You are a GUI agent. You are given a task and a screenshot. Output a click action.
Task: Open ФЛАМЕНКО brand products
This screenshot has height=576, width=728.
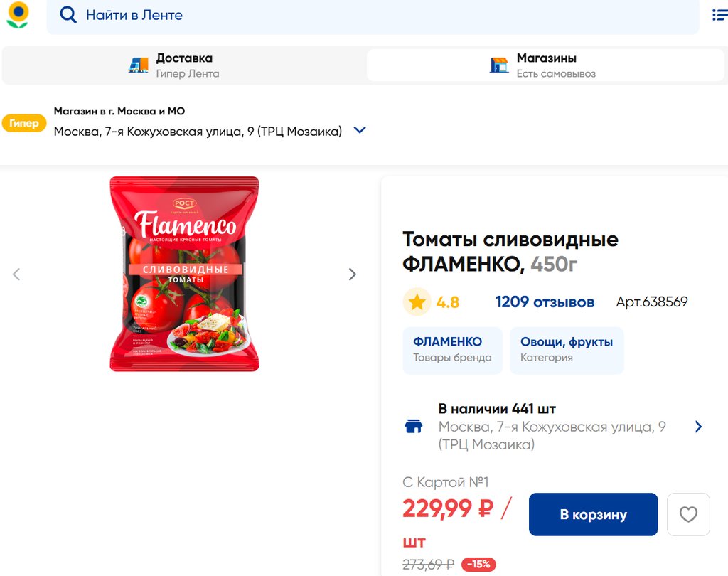pyautogui.click(x=452, y=350)
